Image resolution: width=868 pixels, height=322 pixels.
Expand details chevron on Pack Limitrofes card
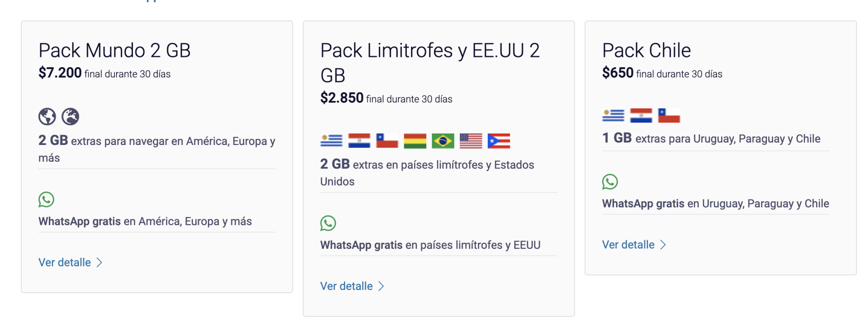[x=382, y=285]
